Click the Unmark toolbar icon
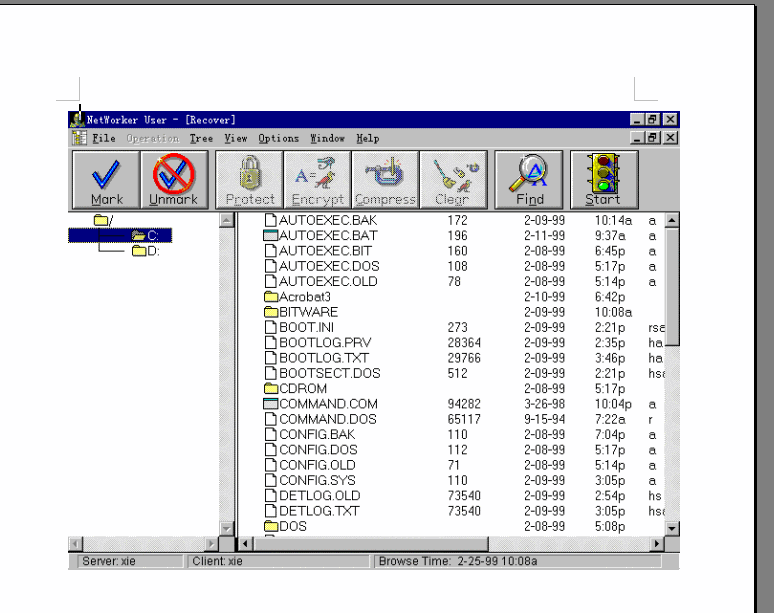 [x=173, y=179]
